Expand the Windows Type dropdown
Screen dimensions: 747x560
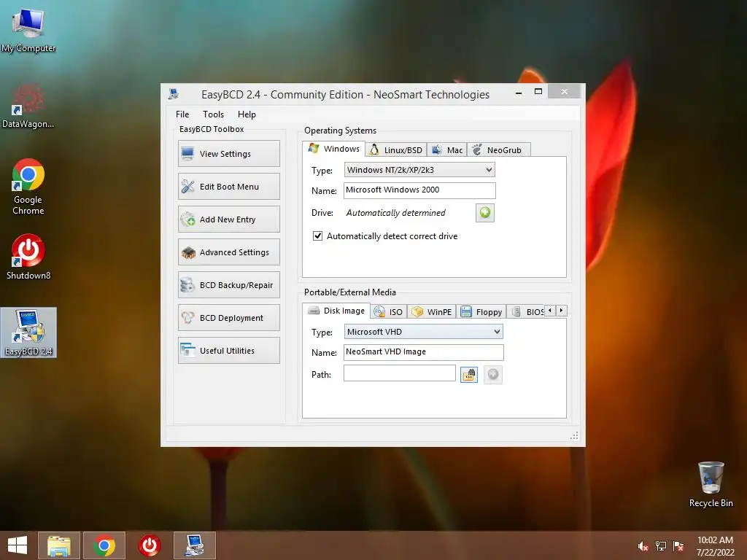coord(419,170)
